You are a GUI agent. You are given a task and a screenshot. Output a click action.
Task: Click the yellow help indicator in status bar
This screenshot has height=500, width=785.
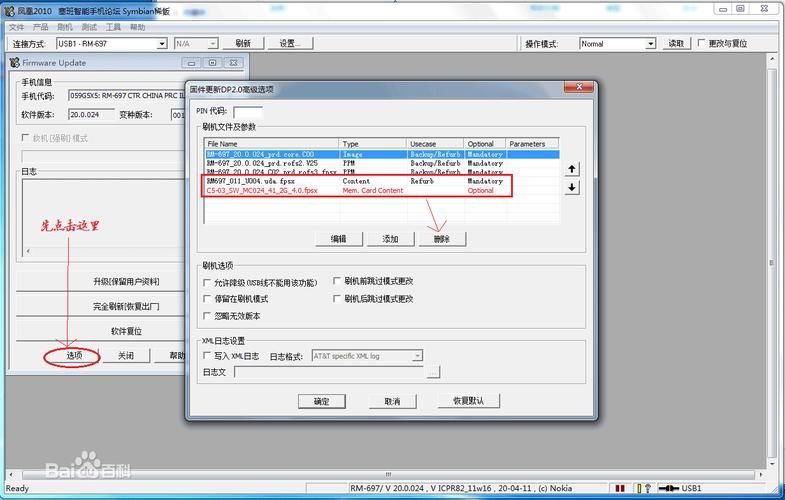coord(643,488)
